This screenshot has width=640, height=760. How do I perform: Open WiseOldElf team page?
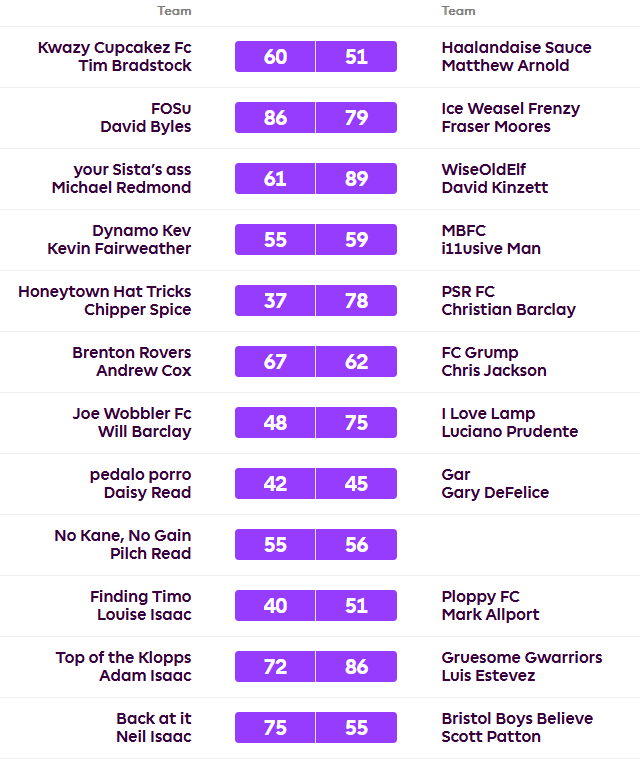click(483, 170)
